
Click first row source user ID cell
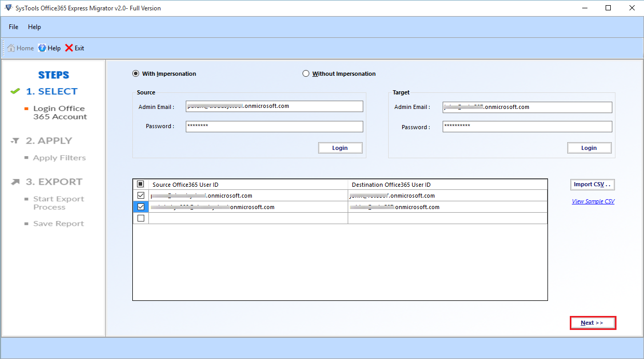248,196
